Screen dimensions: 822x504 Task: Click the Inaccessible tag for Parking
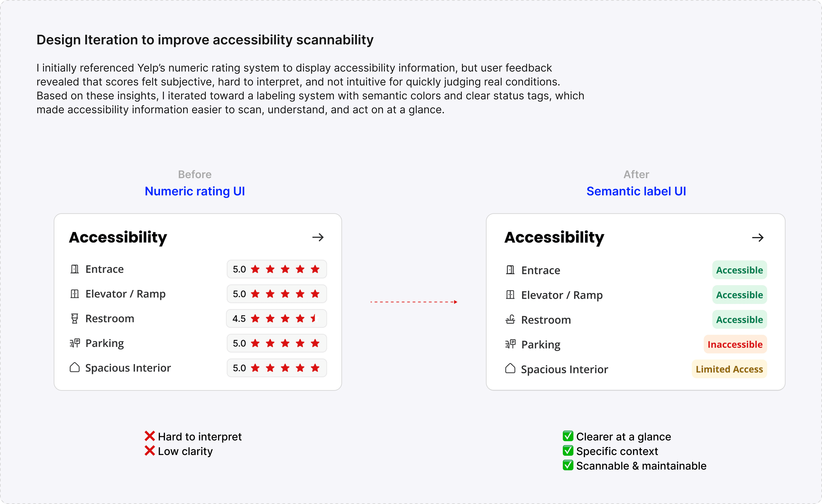(735, 344)
